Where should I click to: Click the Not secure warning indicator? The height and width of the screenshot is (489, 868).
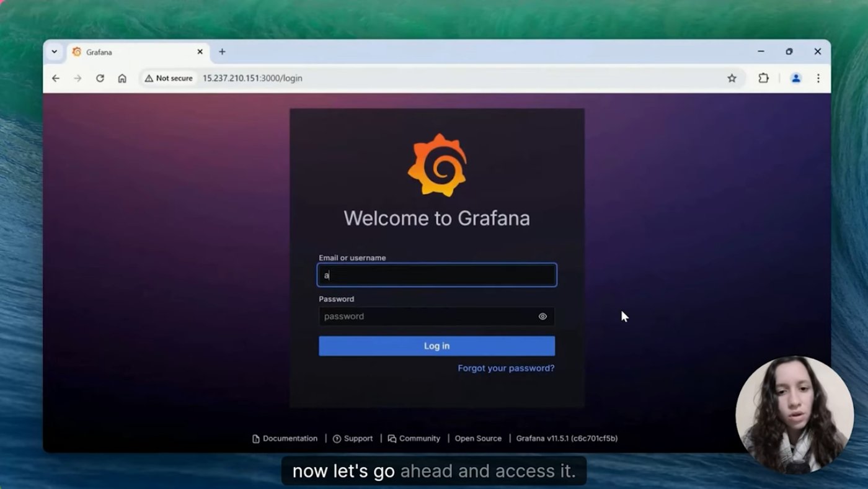coord(169,78)
